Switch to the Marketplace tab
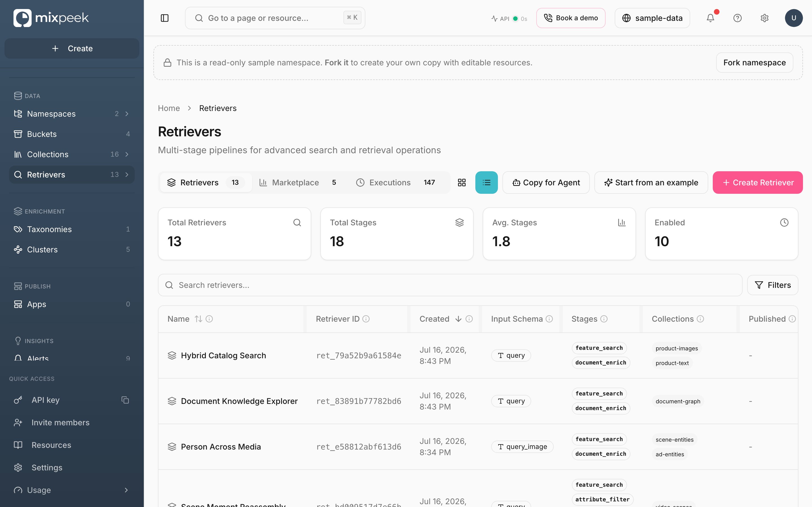The height and width of the screenshot is (507, 812). [x=297, y=183]
